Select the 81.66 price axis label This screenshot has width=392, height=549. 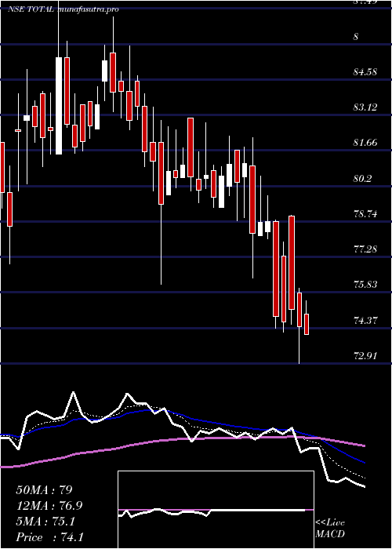(365, 143)
